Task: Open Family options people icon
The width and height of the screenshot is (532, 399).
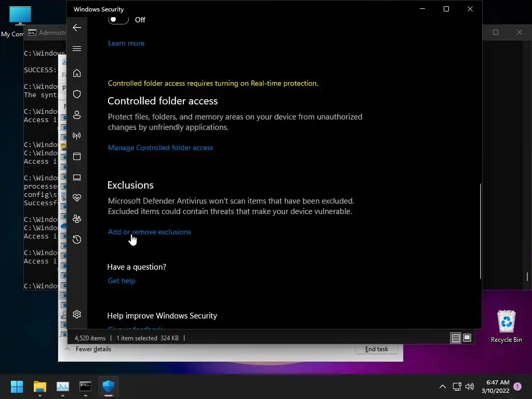Action: click(77, 219)
